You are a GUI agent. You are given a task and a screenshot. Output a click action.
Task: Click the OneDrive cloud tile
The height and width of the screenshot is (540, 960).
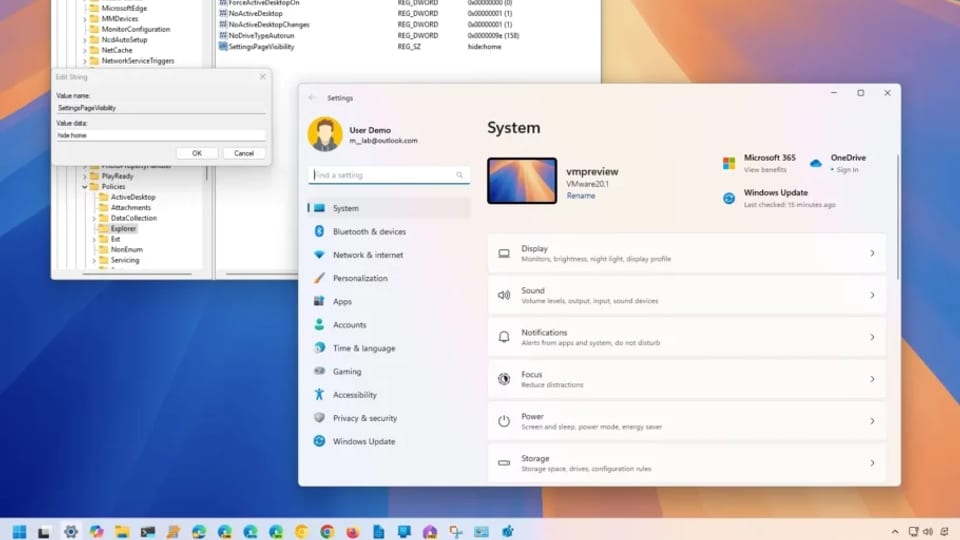coord(816,163)
